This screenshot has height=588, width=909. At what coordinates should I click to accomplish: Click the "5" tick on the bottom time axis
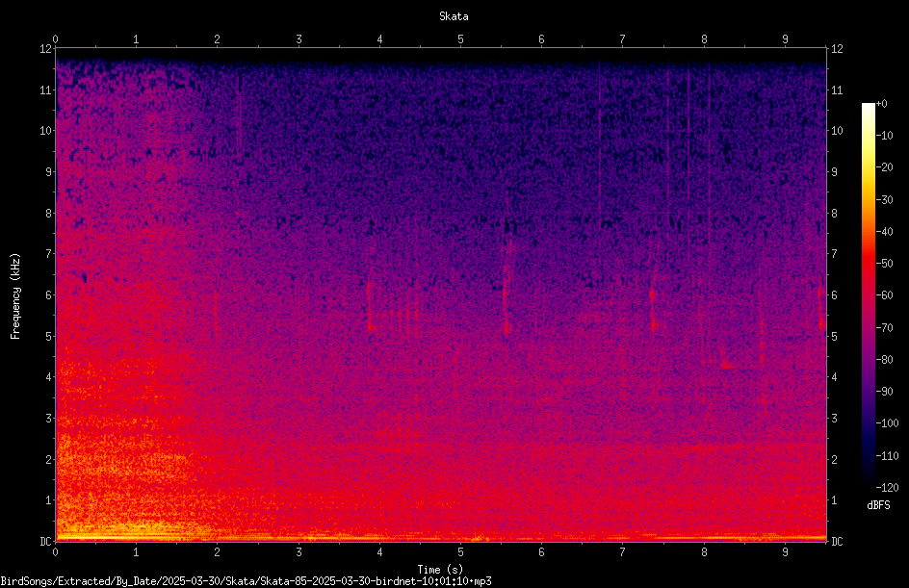click(460, 552)
